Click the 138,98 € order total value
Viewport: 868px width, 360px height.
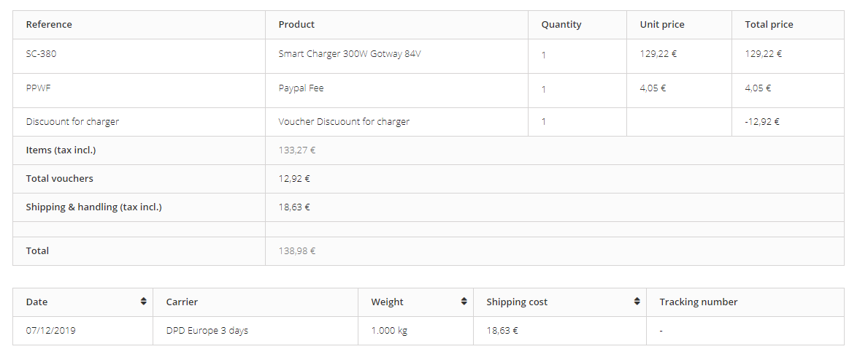coord(296,251)
